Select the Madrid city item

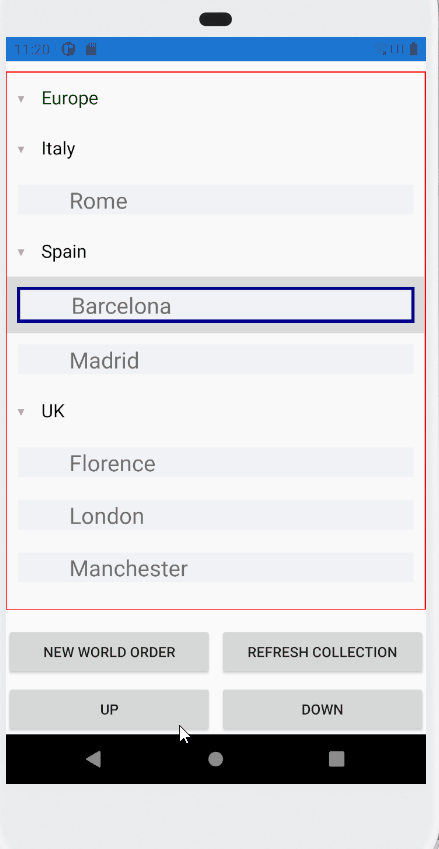[215, 360]
